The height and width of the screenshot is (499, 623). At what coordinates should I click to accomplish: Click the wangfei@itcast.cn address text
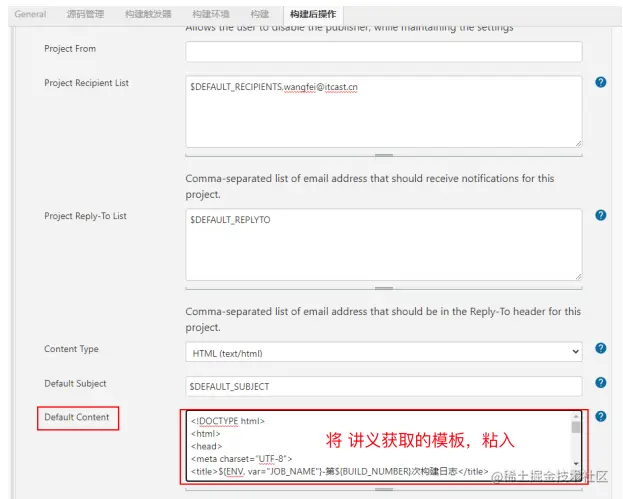(x=321, y=87)
